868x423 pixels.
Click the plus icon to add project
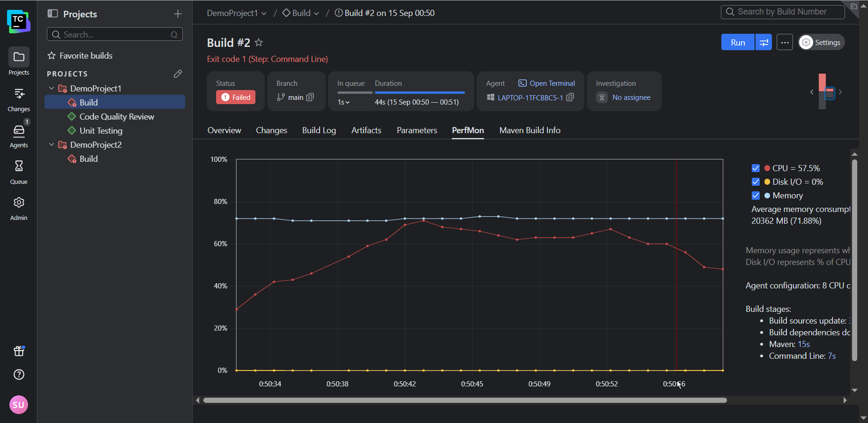pos(178,14)
